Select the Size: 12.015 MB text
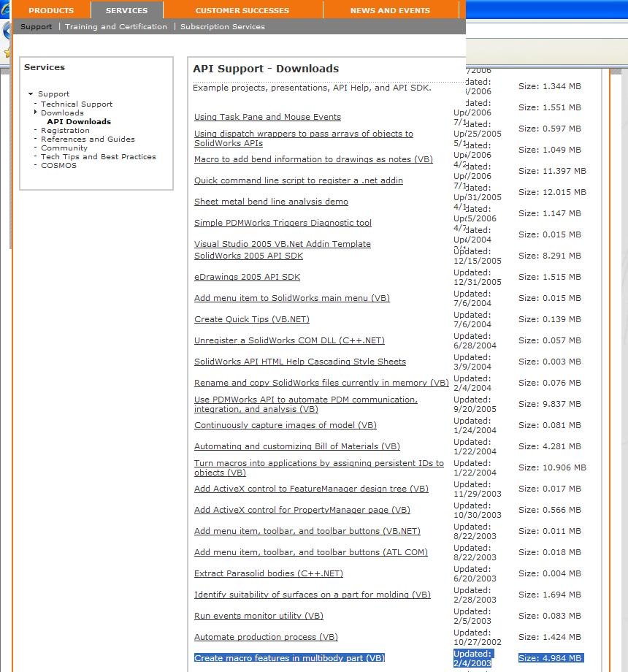The width and height of the screenshot is (628, 672). tap(552, 192)
